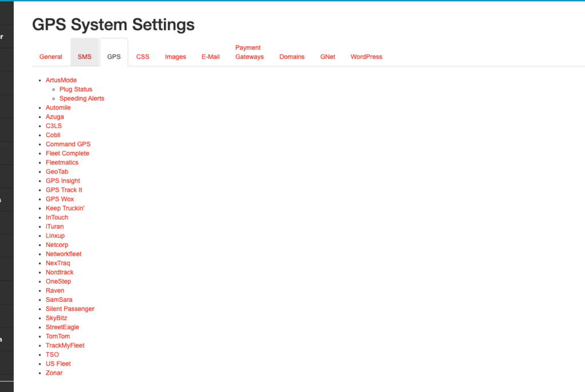Open the SkyBitz link

tap(57, 318)
